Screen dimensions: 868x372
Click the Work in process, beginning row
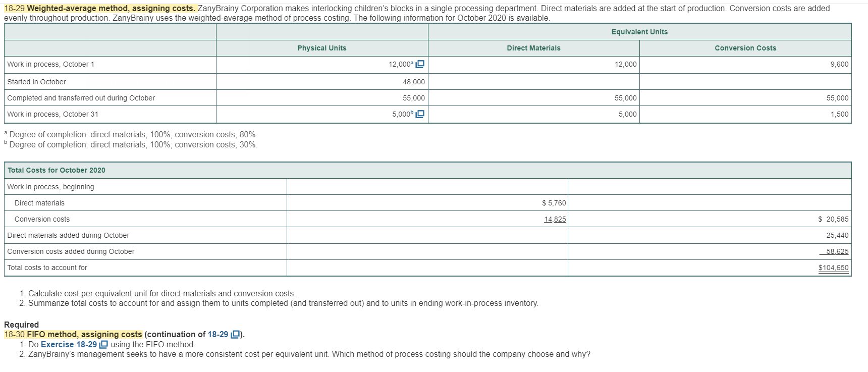50,187
